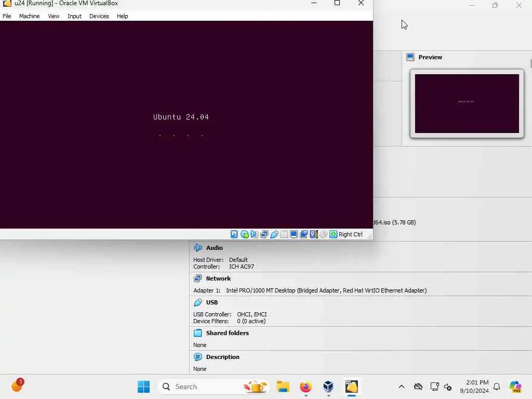Click the muted volume tray icon
This screenshot has height=399, width=532.
(x=448, y=387)
